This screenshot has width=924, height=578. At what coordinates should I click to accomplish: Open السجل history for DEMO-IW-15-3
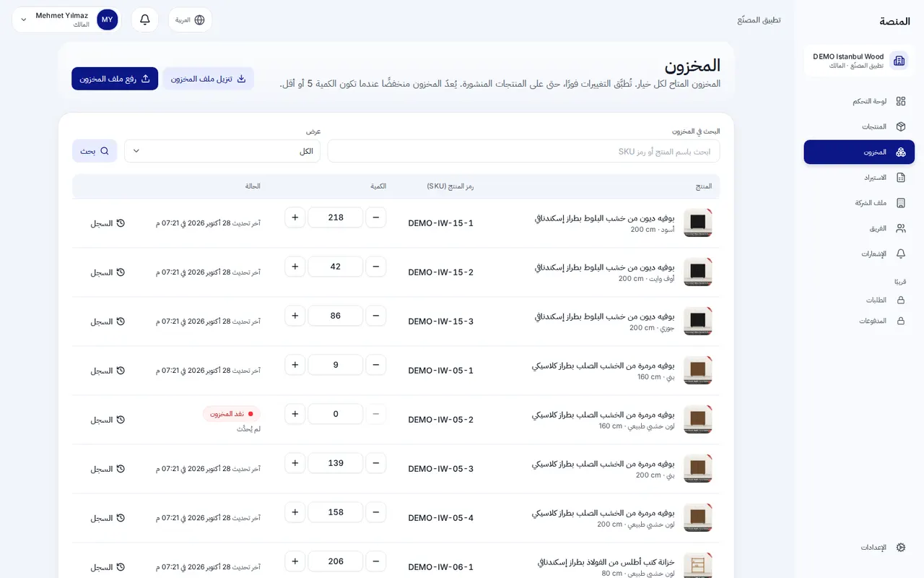tap(108, 322)
